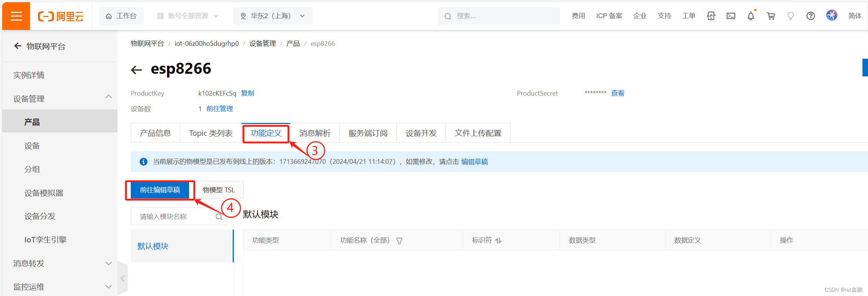
Task: Switch to 服务端订阅 tab
Action: coord(368,133)
